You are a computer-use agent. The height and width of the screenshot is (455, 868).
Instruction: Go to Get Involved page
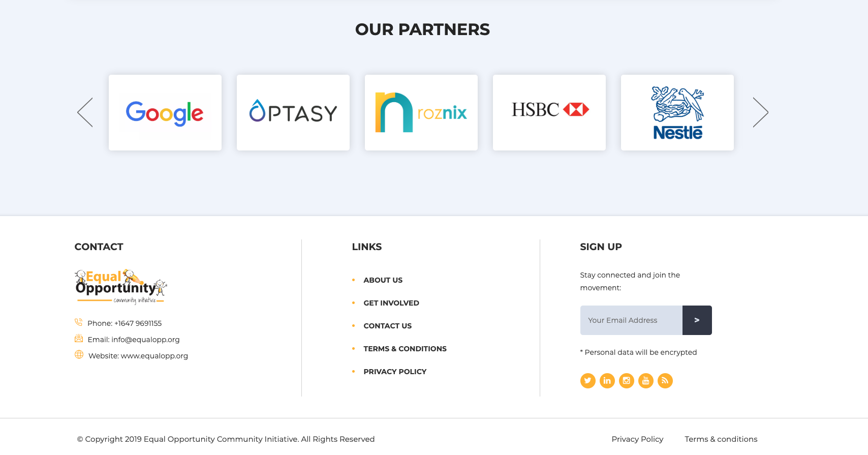(x=391, y=303)
